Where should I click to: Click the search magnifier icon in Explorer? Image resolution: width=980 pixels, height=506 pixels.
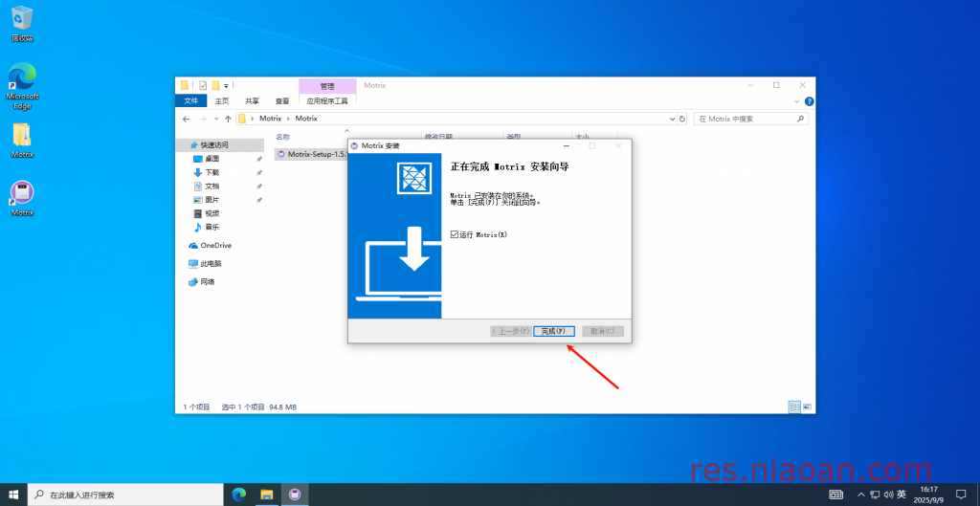801,119
